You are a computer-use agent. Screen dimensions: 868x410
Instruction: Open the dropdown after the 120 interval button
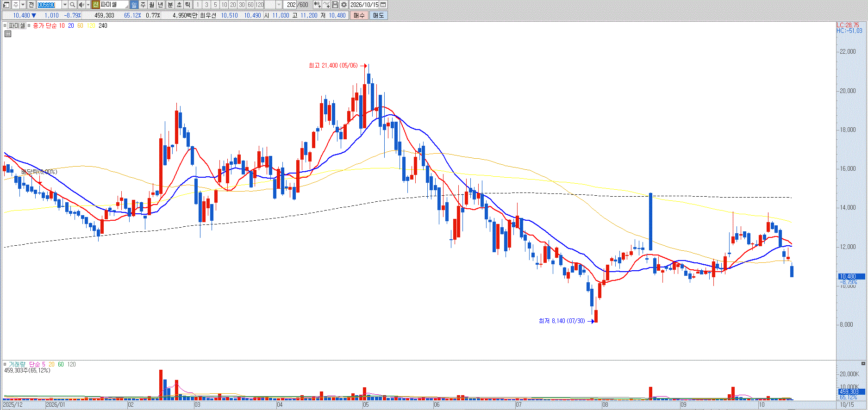279,5
